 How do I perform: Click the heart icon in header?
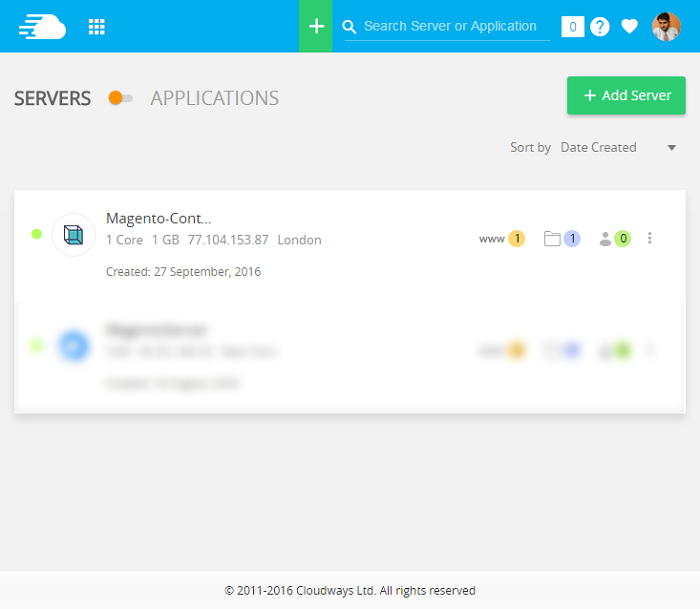point(629,27)
